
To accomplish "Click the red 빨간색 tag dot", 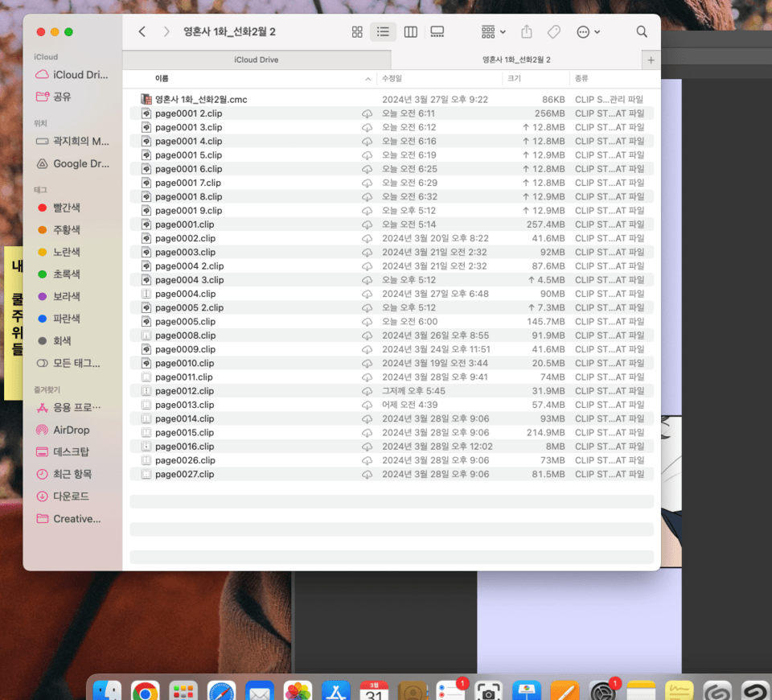I will pos(43,208).
